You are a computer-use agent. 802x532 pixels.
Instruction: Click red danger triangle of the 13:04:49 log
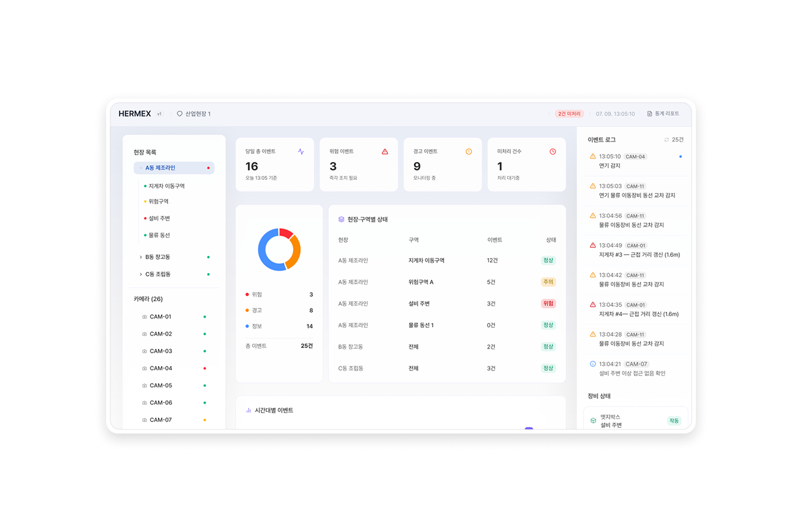[593, 245]
